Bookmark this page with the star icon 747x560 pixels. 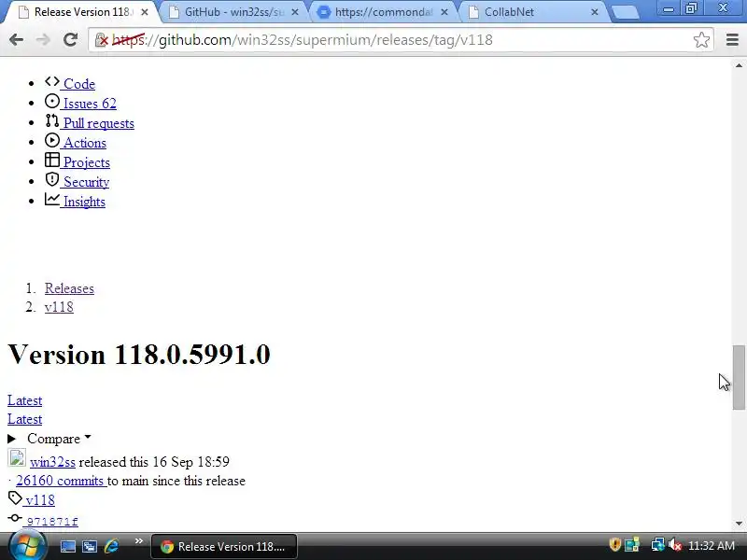coord(701,40)
